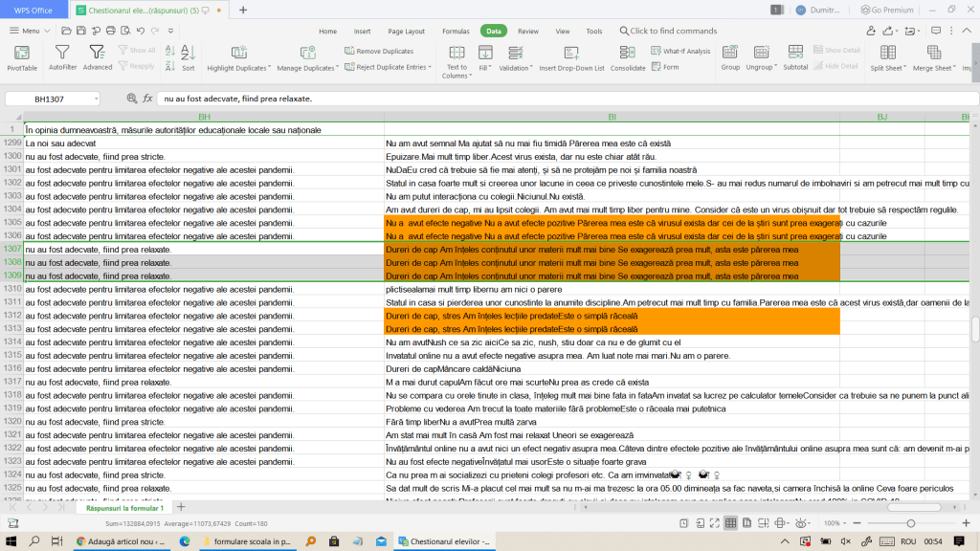Switch to normal grid view in status bar
This screenshot has height=551, width=980.
(730, 523)
